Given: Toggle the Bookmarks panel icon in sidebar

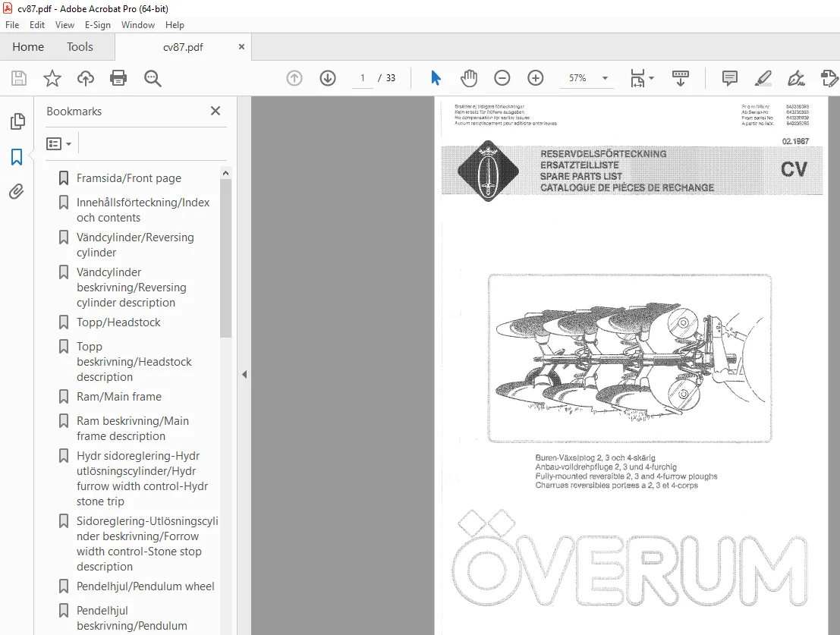Looking at the screenshot, I should pos(17,157).
